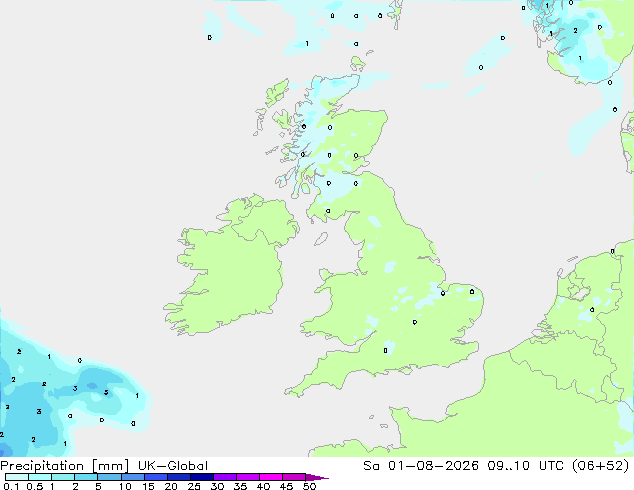The image size is (634, 490).
Task: Click the 25–30 mm dark blue legend box
Action: coord(202,477)
